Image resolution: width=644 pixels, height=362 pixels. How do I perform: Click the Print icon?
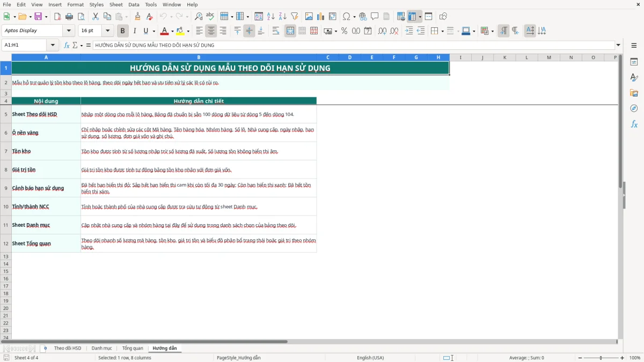[x=69, y=17]
